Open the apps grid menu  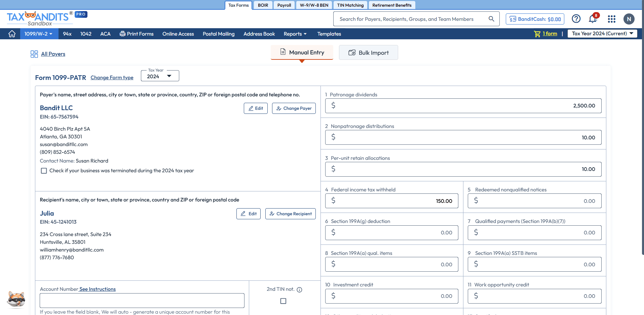coord(611,19)
